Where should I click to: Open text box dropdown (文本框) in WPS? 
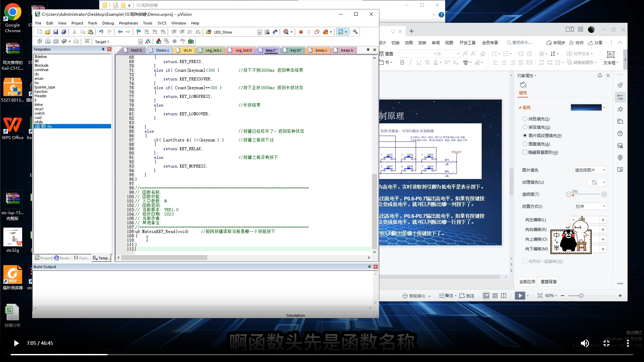pos(610,63)
